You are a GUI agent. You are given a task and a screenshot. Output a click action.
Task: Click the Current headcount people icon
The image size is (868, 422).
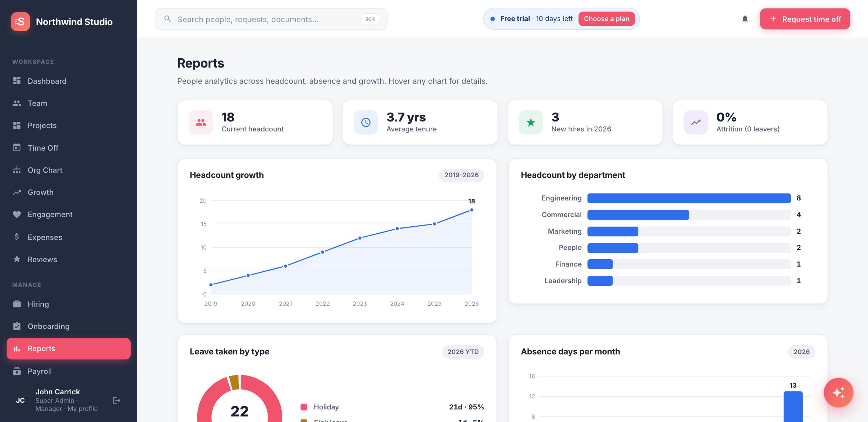tap(201, 122)
